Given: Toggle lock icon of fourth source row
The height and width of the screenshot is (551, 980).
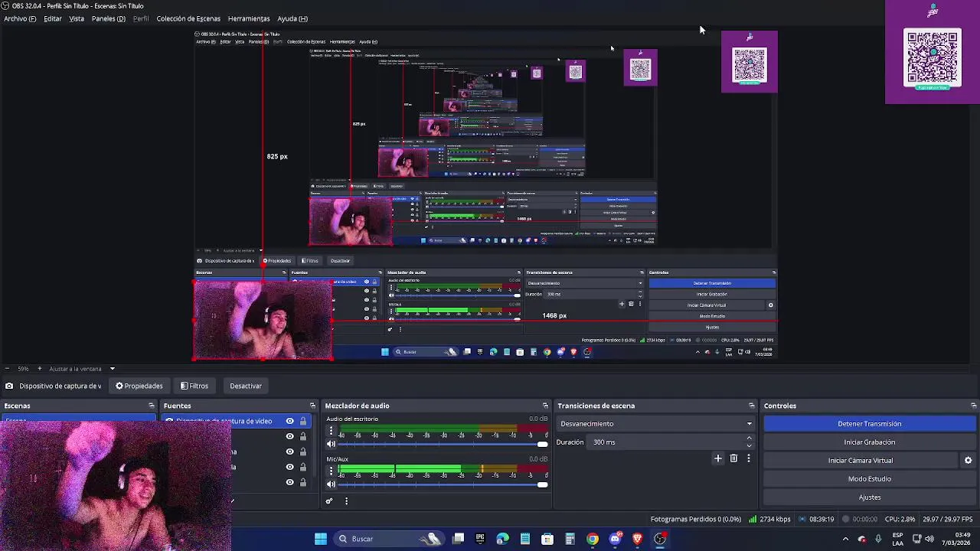Looking at the screenshot, I should [x=303, y=467].
